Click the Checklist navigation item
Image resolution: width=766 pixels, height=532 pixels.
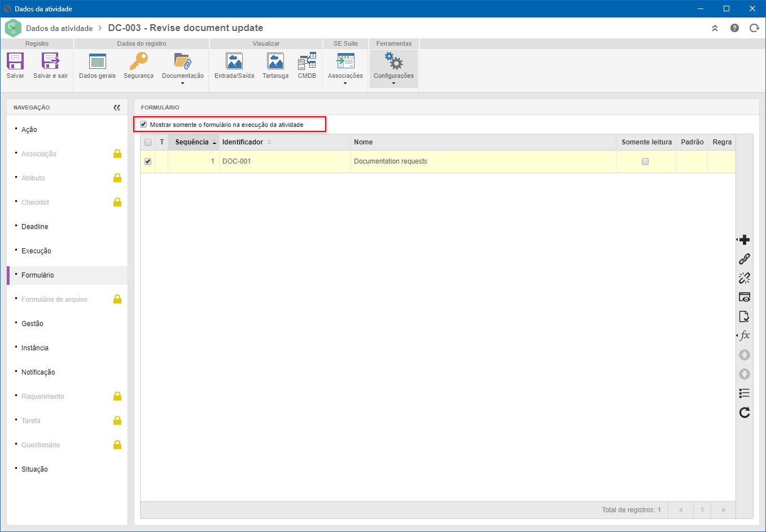tap(35, 203)
